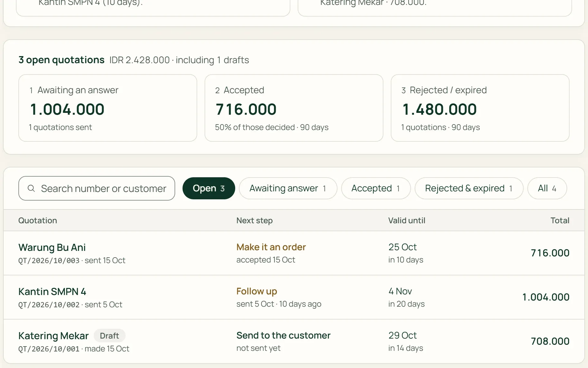This screenshot has width=588, height=368.
Task: Select the All quotations filter
Action: coord(547,188)
